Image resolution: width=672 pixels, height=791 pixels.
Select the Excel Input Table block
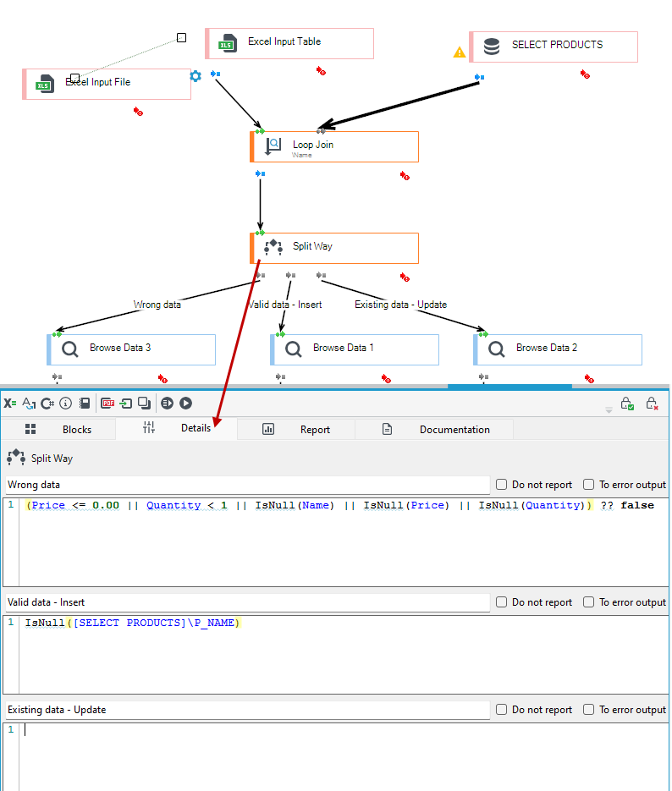(x=289, y=43)
